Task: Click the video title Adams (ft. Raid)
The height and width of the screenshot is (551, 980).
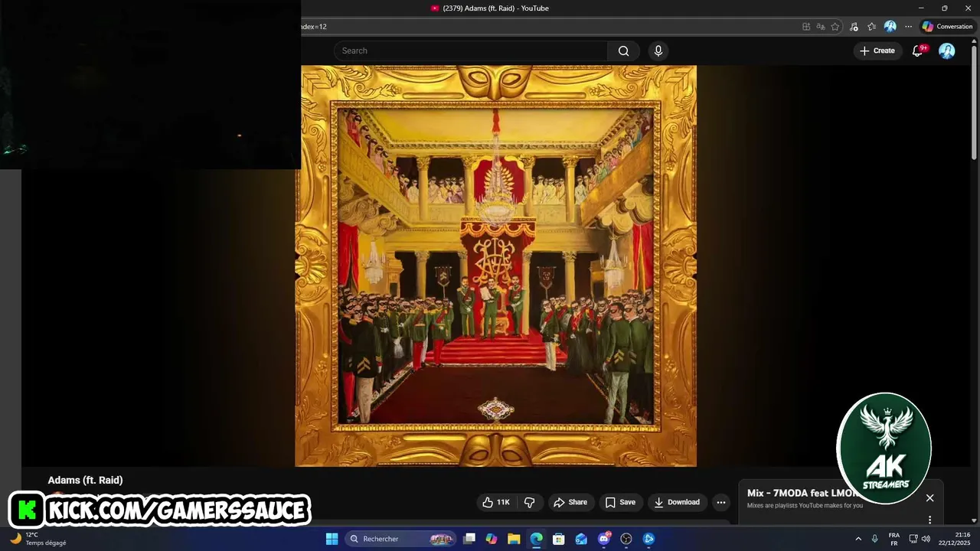Action: tap(85, 480)
